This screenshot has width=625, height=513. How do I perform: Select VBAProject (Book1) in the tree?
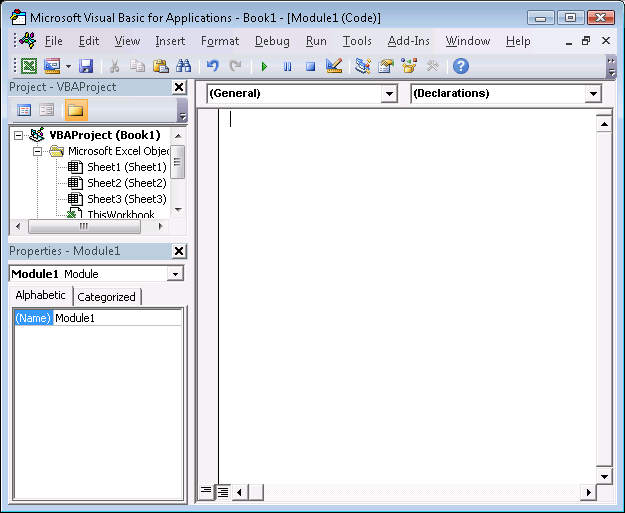pyautogui.click(x=105, y=135)
